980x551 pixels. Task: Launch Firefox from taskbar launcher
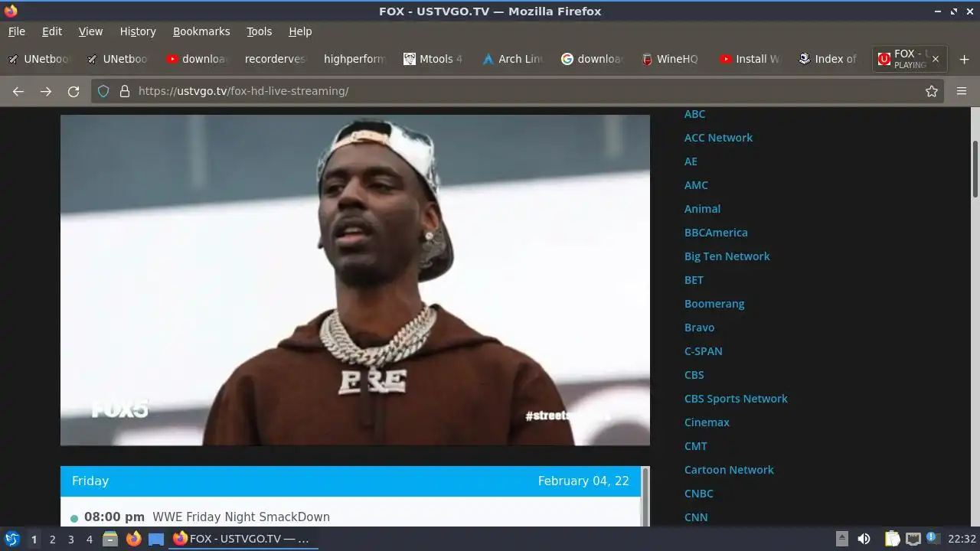coord(134,539)
